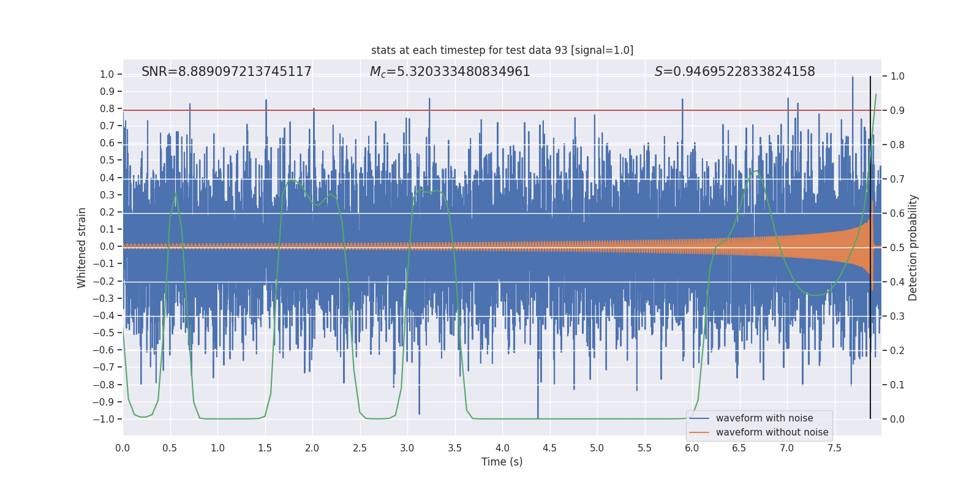
Task: Click the 0.1 tick on Detection probability axis
Action: (x=897, y=385)
